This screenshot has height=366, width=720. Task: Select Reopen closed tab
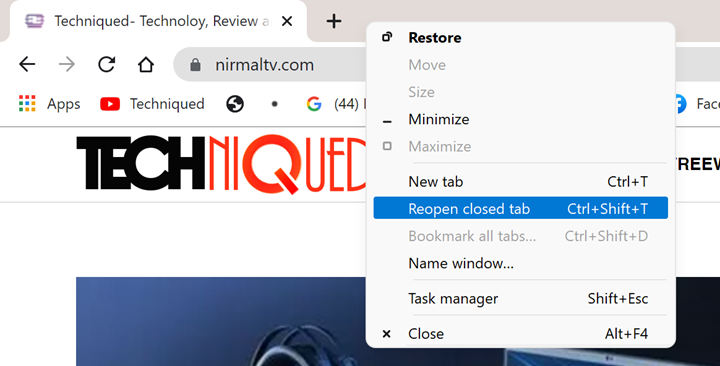point(521,208)
